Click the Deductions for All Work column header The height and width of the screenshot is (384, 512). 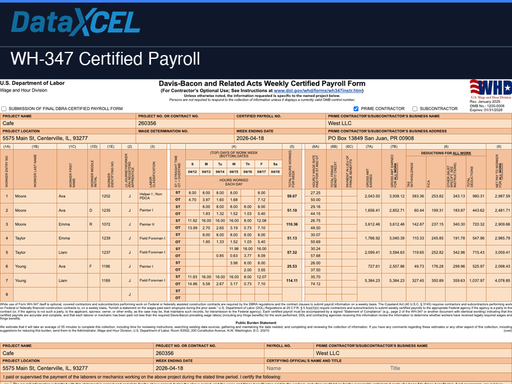446,153
